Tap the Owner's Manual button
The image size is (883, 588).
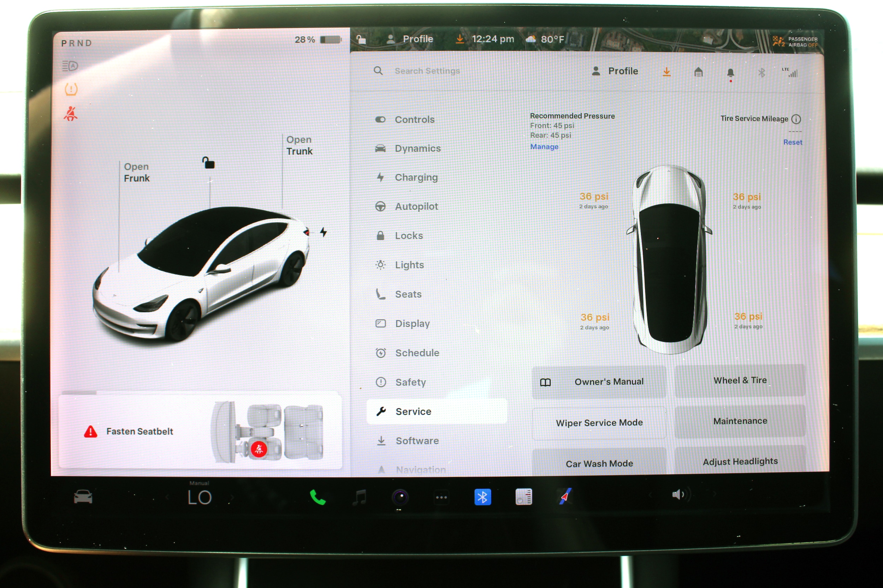tap(599, 382)
